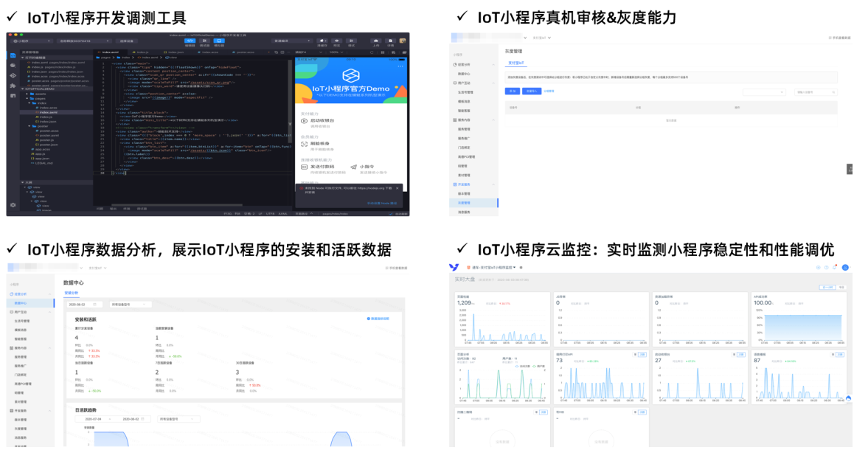
Task: Select 模板消息 in data center sidebar
Action: 21,330
